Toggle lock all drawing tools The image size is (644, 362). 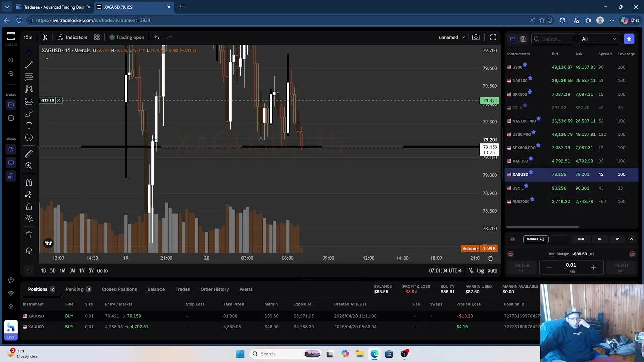click(29, 207)
